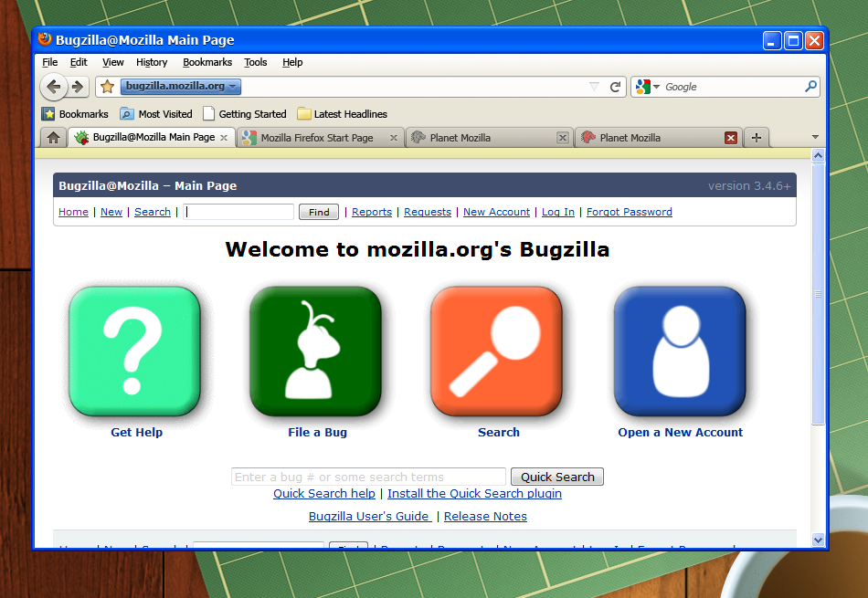The image size is (868, 598).
Task: Click the orange Search magnifier icon
Action: click(x=496, y=351)
